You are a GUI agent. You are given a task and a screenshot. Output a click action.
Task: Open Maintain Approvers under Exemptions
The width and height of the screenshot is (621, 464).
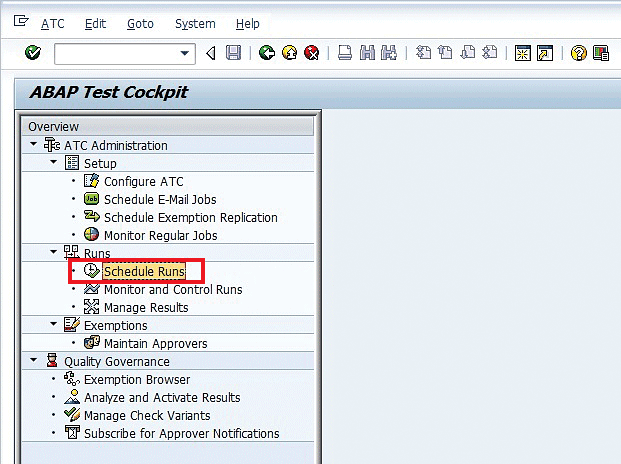click(155, 343)
